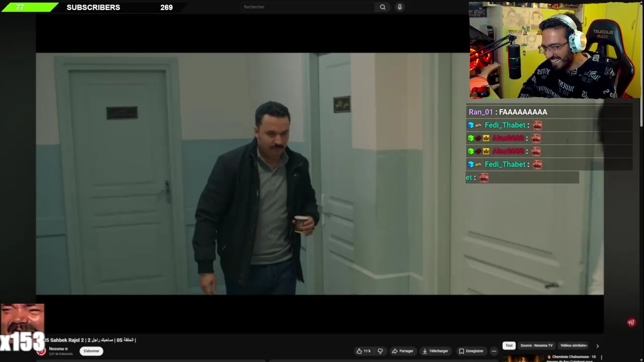Viewport: 644px width, 362px height.
Task: Click the video title Sahbek Rajel 2
Action: click(x=91, y=340)
